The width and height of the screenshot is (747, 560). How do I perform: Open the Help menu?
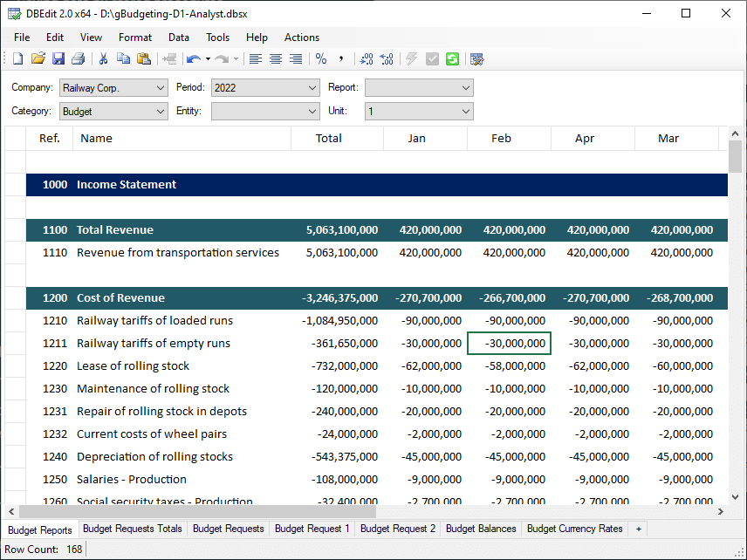click(257, 38)
